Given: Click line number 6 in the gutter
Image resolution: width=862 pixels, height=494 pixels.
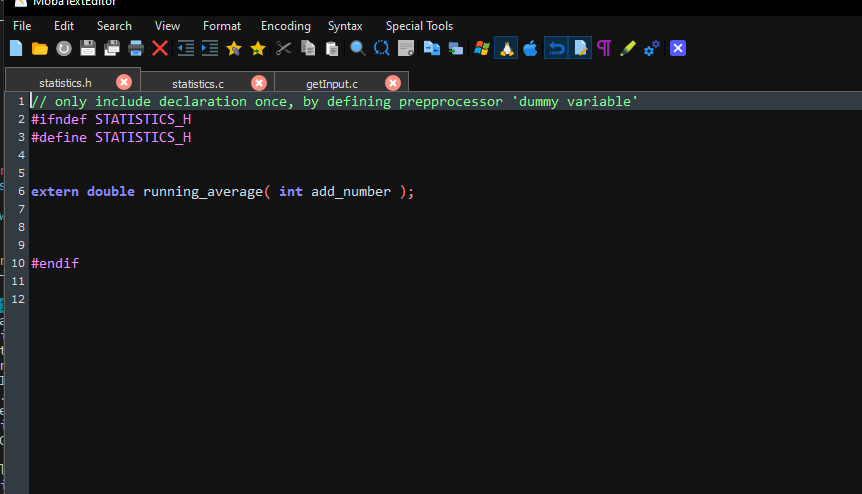Looking at the screenshot, I should pyautogui.click(x=21, y=191).
